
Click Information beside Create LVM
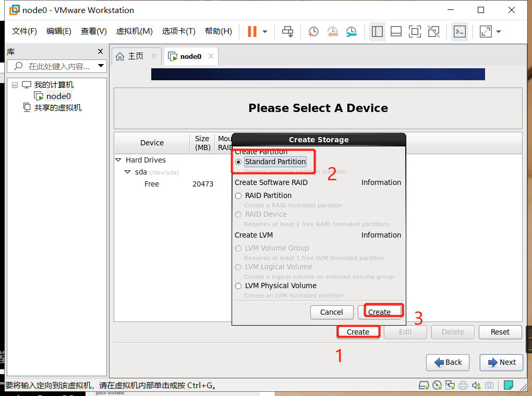(x=381, y=235)
